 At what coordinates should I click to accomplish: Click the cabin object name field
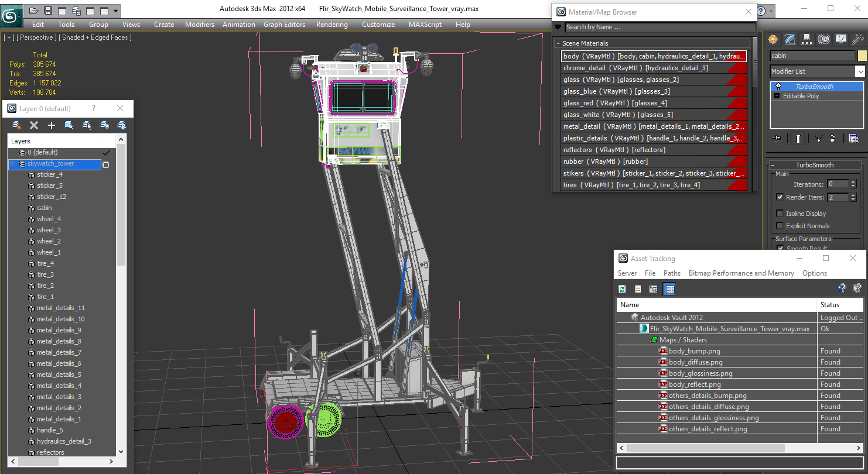812,56
